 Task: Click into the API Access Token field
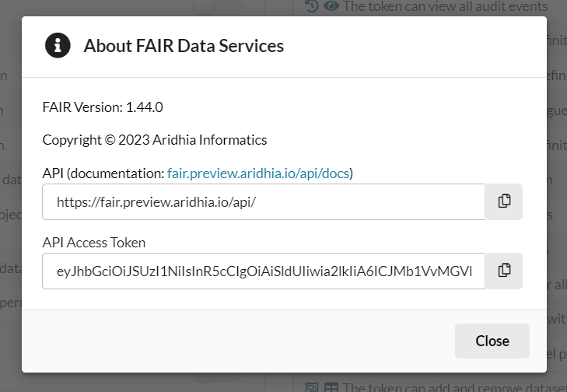[x=264, y=271]
